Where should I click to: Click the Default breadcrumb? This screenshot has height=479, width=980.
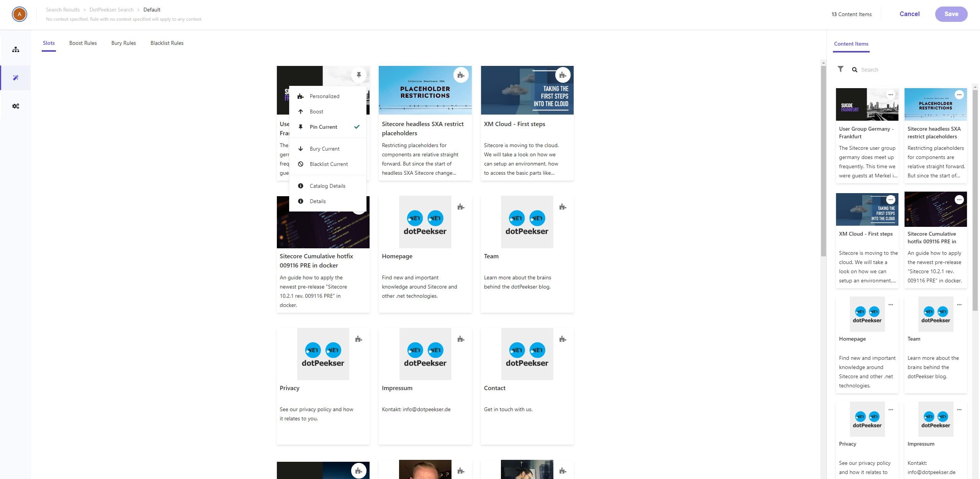[152, 10]
